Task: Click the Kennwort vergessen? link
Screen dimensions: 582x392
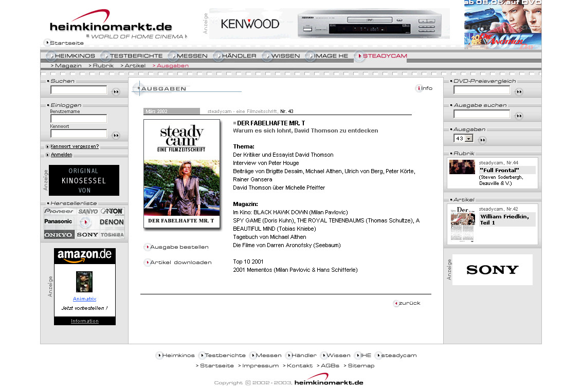Action: pyautogui.click(x=75, y=146)
